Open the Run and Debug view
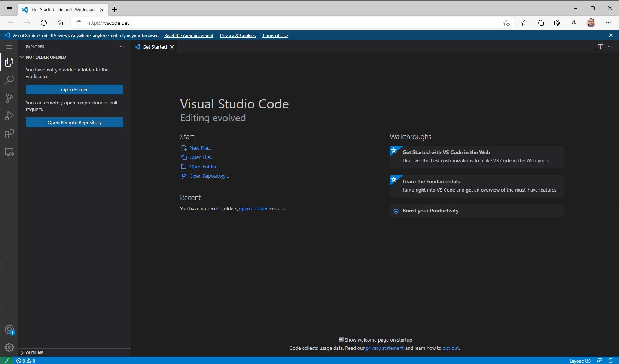 pyautogui.click(x=9, y=116)
